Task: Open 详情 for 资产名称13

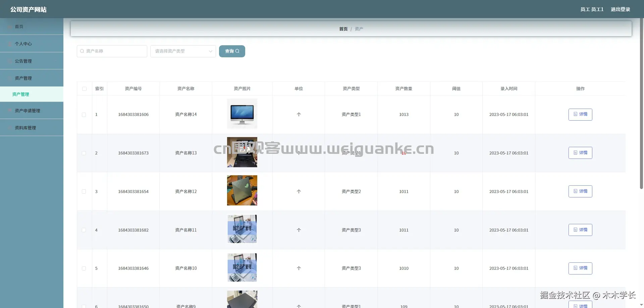Action: click(x=580, y=153)
